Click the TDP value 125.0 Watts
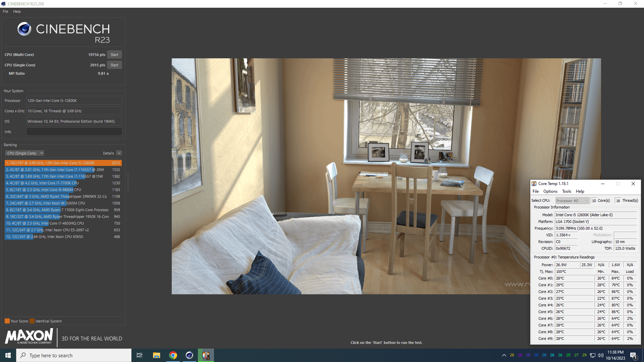644x362 pixels. point(626,248)
